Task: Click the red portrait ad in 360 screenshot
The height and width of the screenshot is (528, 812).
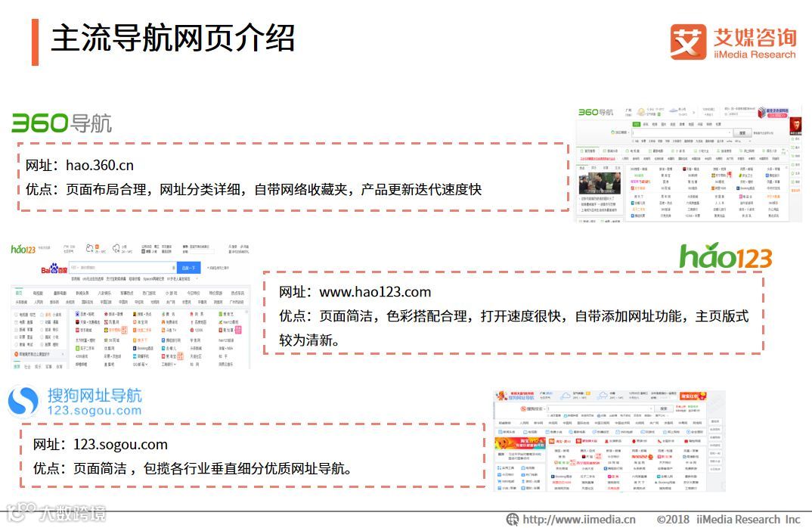Action: (795, 126)
